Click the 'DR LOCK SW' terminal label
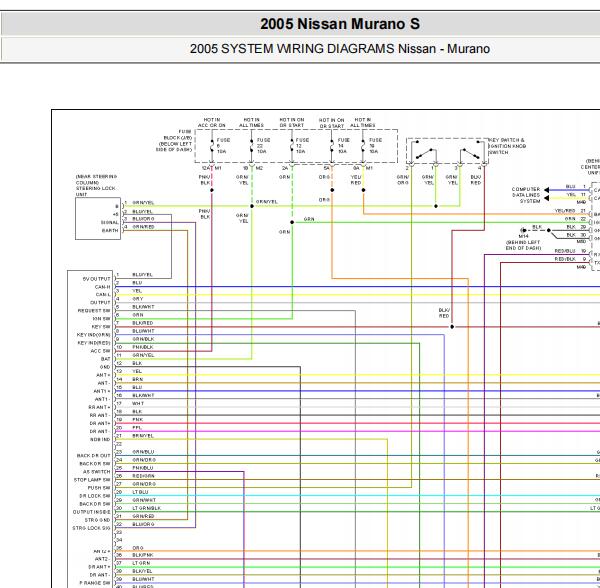This screenshot has height=588, width=600. [x=95, y=496]
